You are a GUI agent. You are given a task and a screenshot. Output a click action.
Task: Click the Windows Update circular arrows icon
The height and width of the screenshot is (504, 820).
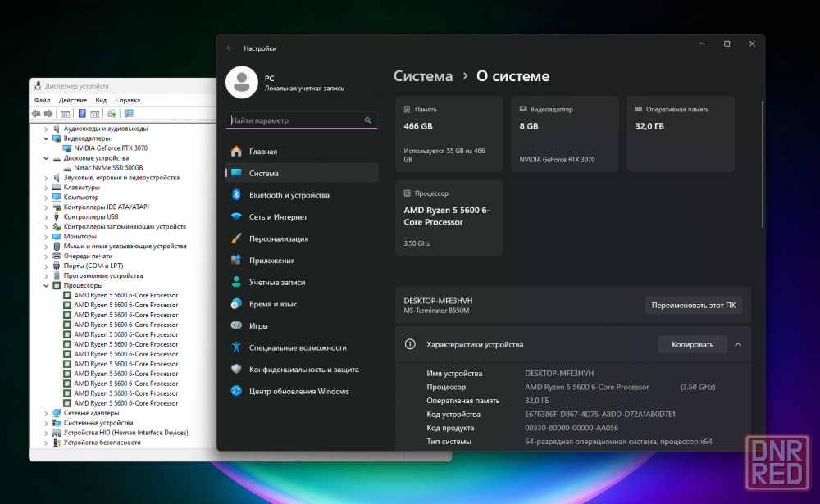click(236, 391)
